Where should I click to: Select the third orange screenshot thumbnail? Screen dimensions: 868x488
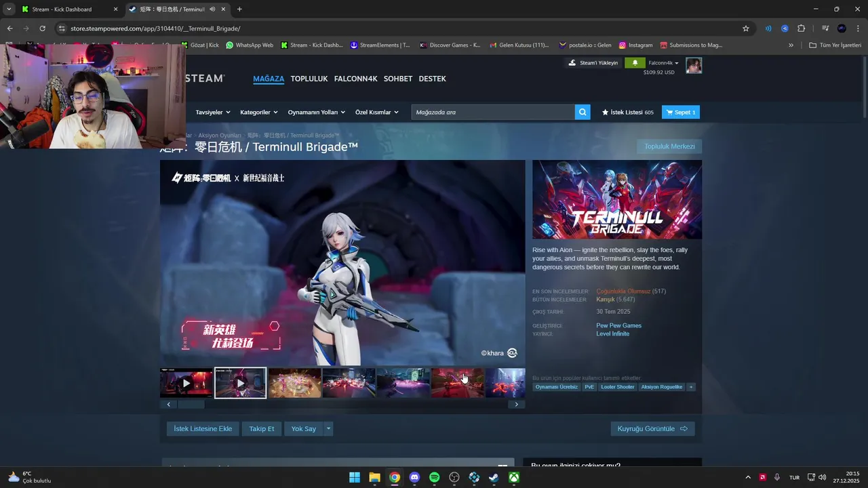(x=295, y=383)
